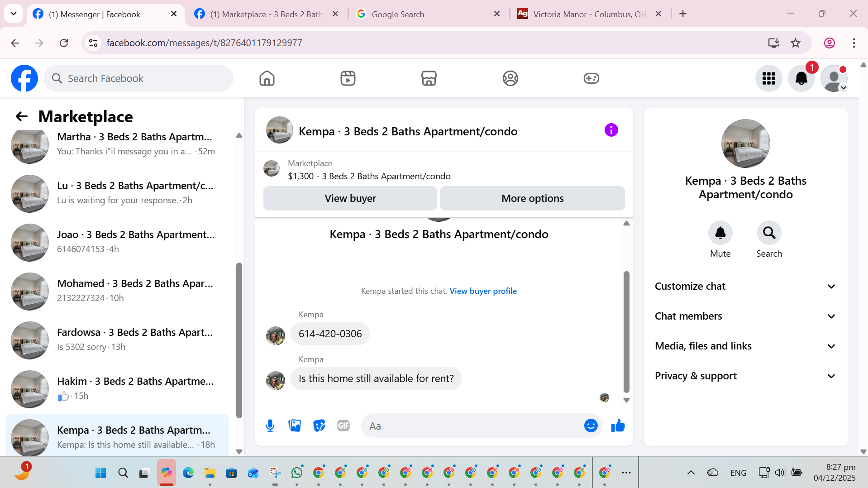
Task: Send a thumbs-up like
Action: (x=618, y=426)
